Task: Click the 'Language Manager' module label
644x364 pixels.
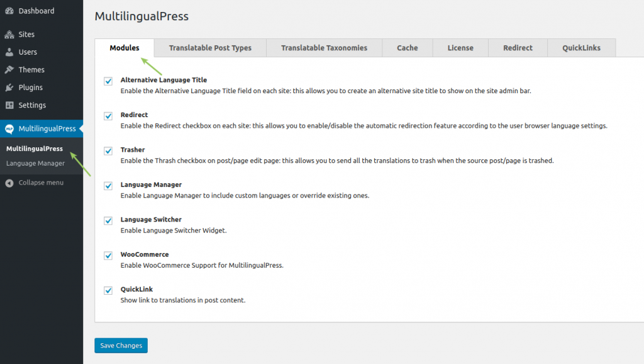Action: coord(151,185)
